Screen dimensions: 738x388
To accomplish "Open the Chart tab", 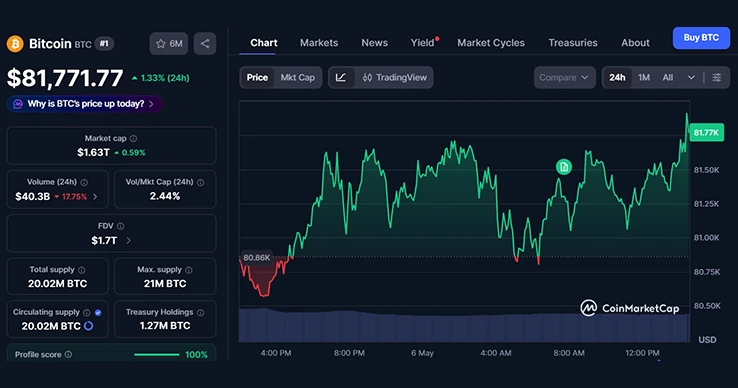I will pyautogui.click(x=264, y=43).
